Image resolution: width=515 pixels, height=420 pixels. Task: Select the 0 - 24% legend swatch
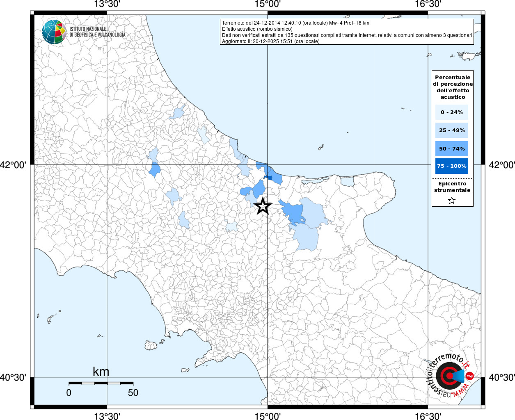coord(452,112)
